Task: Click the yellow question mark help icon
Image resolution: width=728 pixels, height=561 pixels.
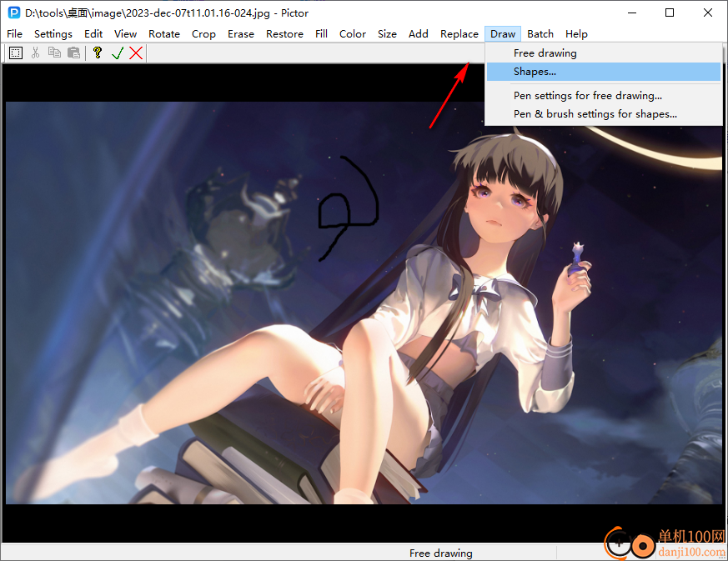Action: pos(98,53)
